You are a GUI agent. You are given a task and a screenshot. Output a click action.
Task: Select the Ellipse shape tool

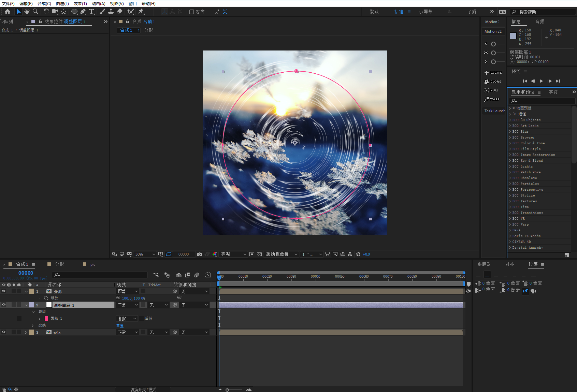tap(74, 12)
